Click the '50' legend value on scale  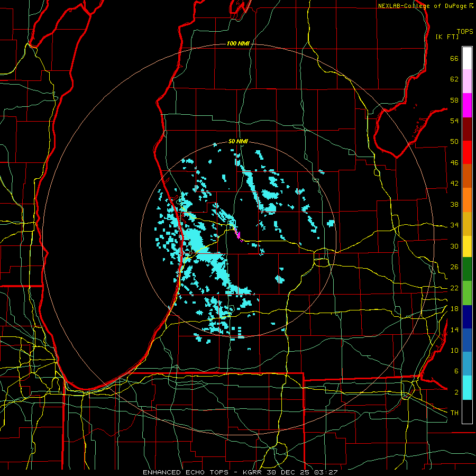(x=454, y=142)
